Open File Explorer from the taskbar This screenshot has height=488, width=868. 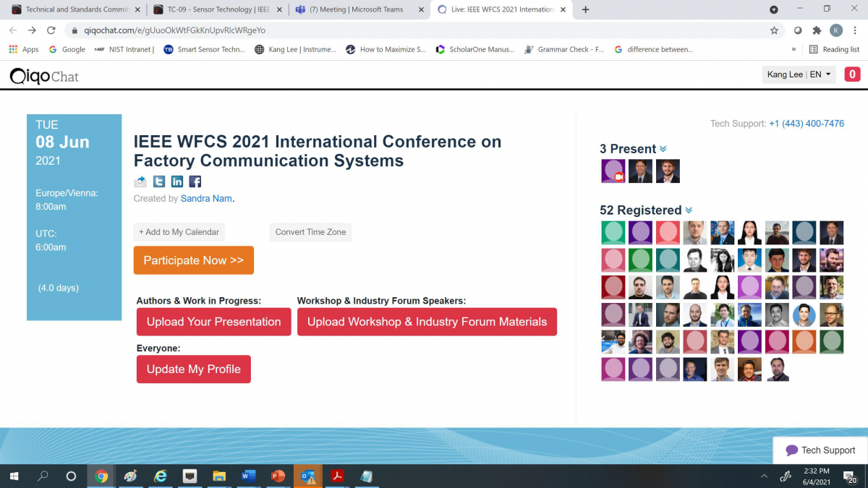219,476
